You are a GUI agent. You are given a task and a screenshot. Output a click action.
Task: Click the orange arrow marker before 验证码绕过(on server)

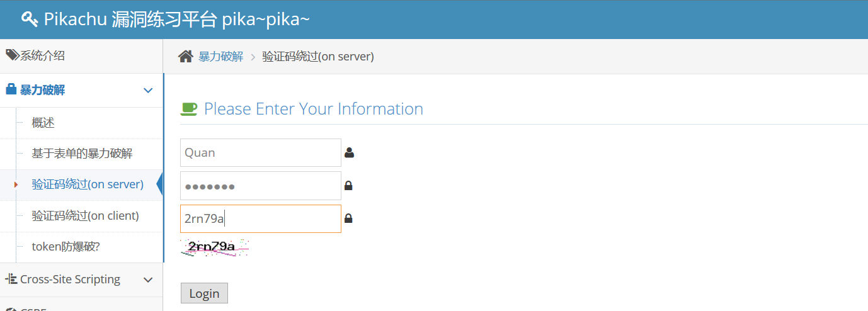16,184
